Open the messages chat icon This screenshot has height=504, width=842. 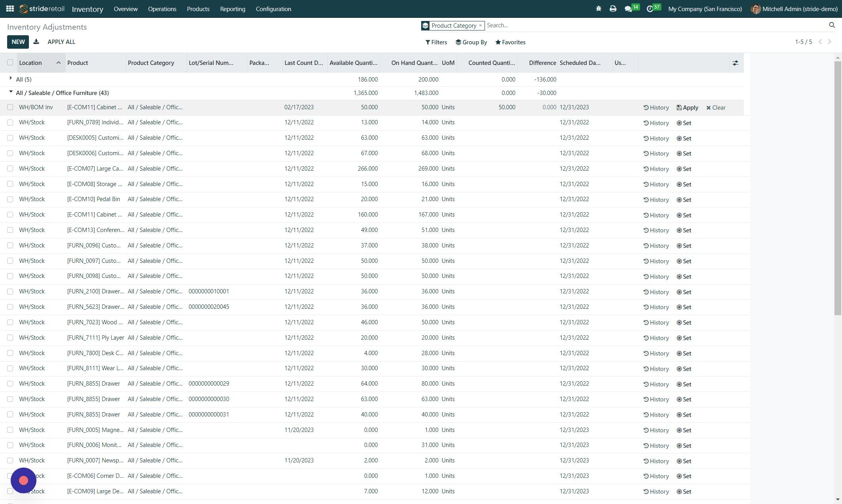(628, 9)
